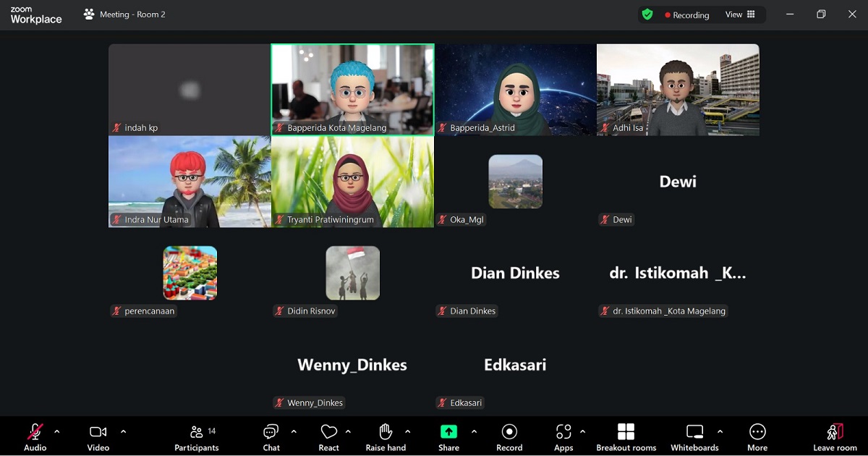The image size is (868, 456).
Task: Select the Adhi Isa video tile
Action: (678, 90)
